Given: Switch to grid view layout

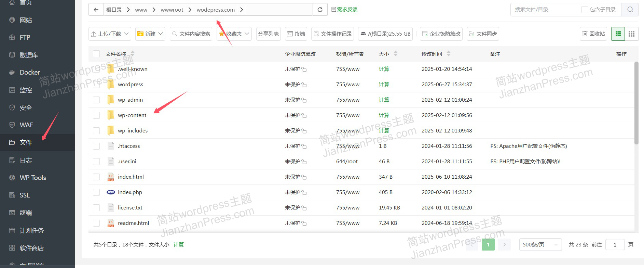Looking at the screenshot, I should 631,34.
